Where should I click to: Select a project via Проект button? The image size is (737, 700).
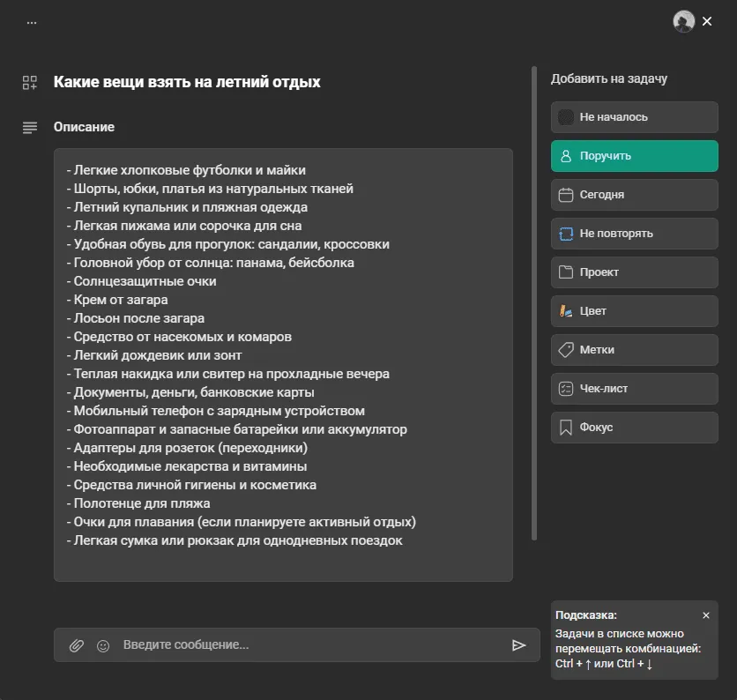coord(634,272)
